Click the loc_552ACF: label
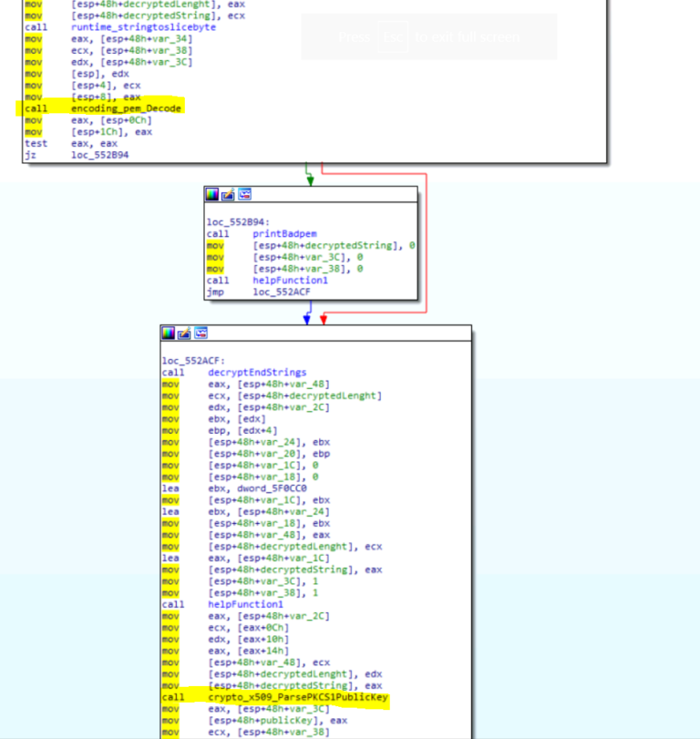700x739 pixels. 194,361
